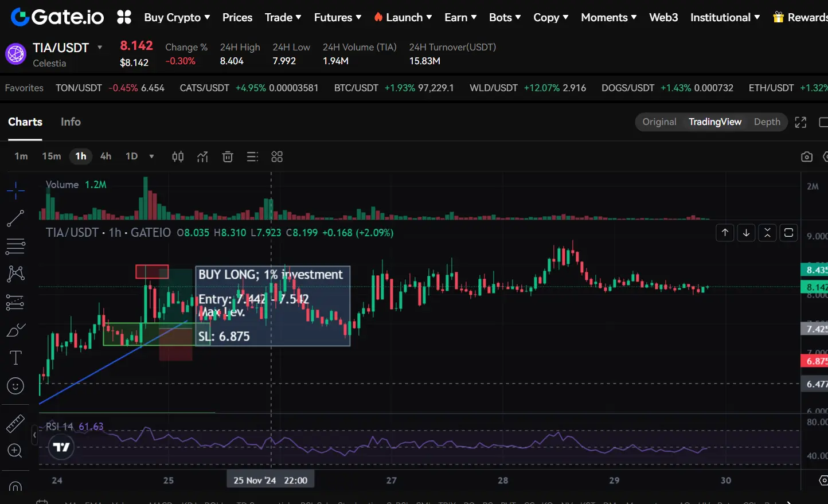Image resolution: width=828 pixels, height=504 pixels.
Task: Maximize the main chart pane
Action: tap(788, 232)
